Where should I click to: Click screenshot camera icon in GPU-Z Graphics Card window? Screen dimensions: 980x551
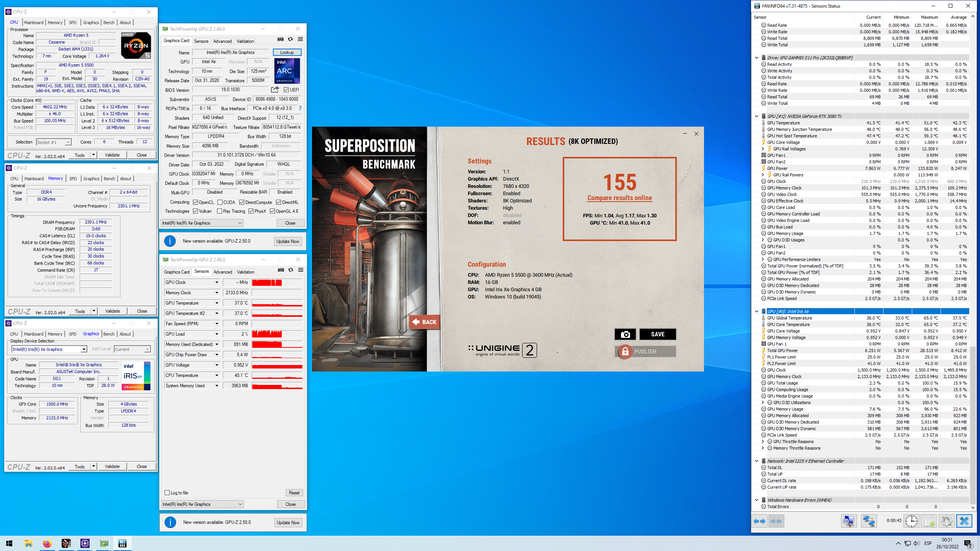tap(281, 39)
